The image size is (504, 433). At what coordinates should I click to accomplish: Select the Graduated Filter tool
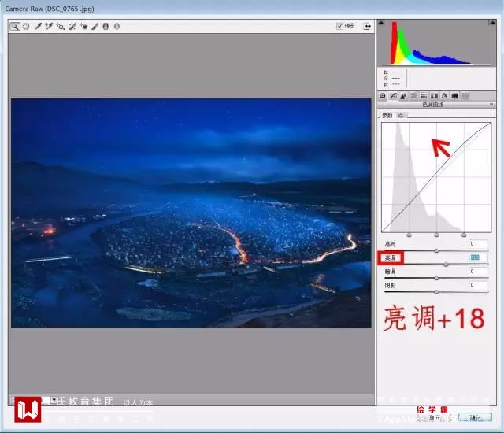point(106,26)
